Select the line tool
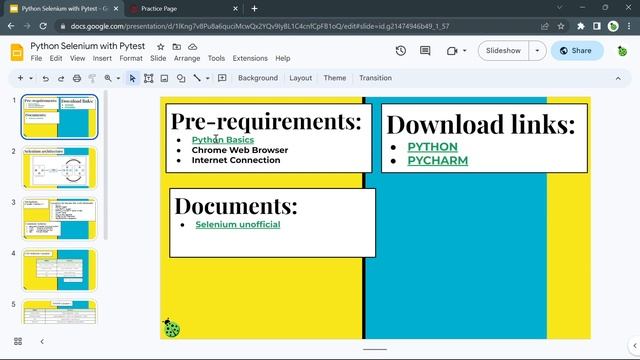Viewport: 640px width, 360px height. click(197, 78)
